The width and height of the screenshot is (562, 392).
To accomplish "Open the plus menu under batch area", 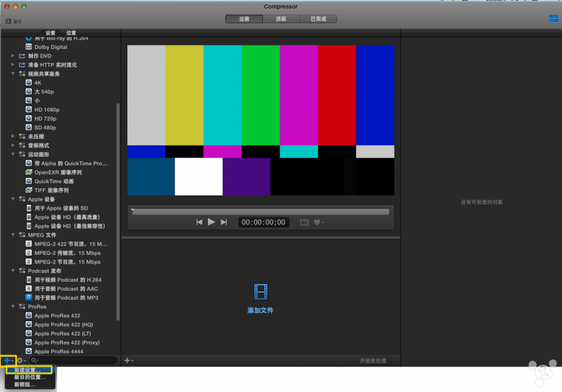I will 129,361.
